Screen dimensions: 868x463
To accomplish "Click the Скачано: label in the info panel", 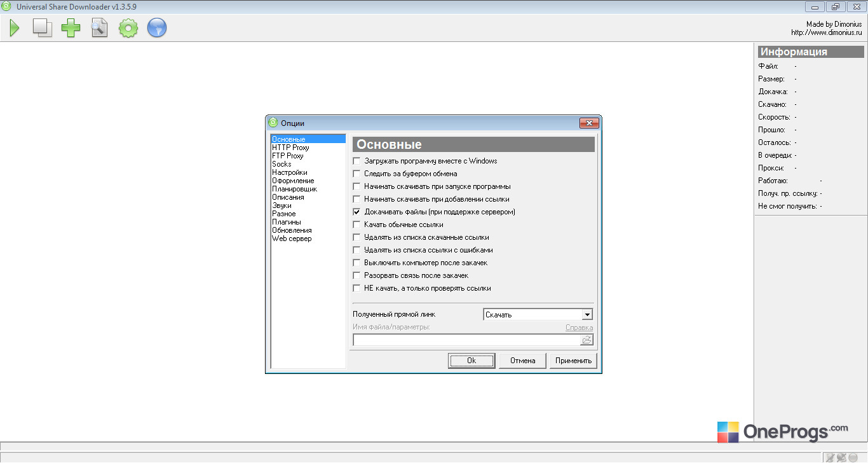I will [x=773, y=104].
